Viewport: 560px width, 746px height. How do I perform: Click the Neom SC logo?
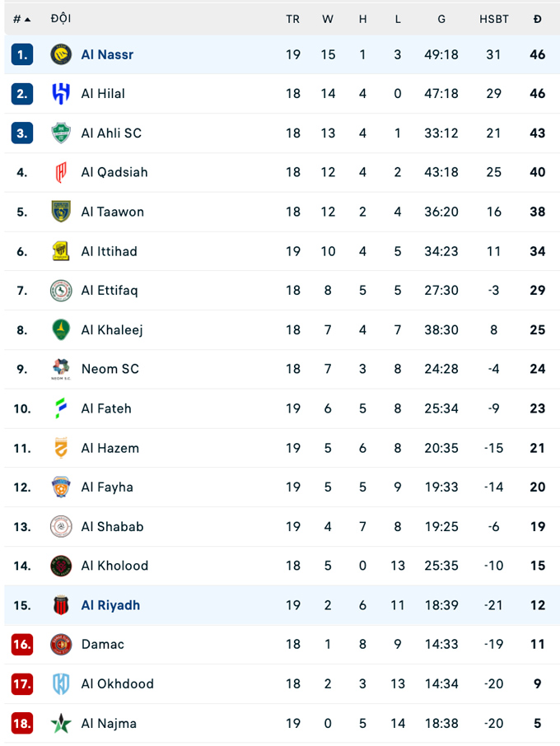click(61, 369)
